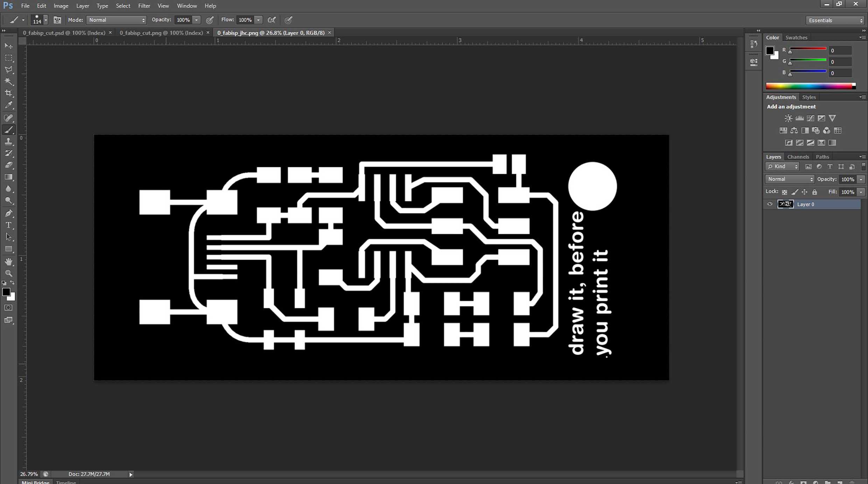Open the brush Mode dropdown
The height and width of the screenshot is (484, 868).
pos(116,20)
